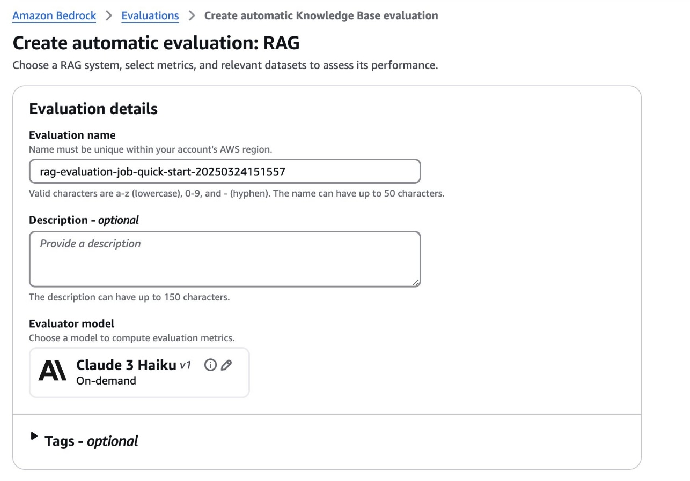Click the chevron separator after Evaluations
Screen dimensions: 690x481
pyautogui.click(x=192, y=16)
